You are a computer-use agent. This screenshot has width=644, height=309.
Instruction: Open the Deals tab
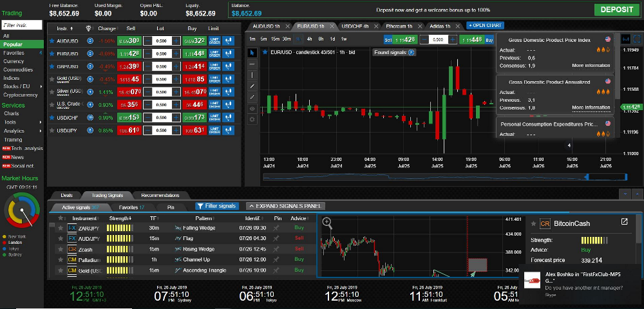tap(66, 195)
